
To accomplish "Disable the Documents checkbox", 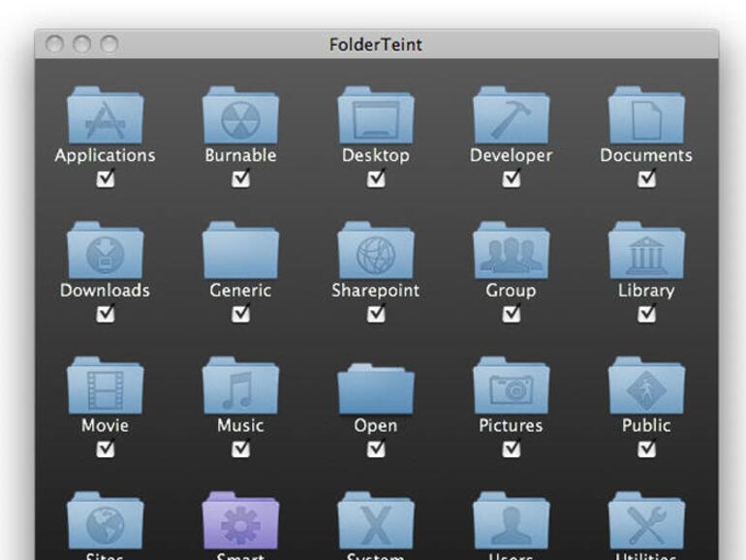I will (646, 178).
